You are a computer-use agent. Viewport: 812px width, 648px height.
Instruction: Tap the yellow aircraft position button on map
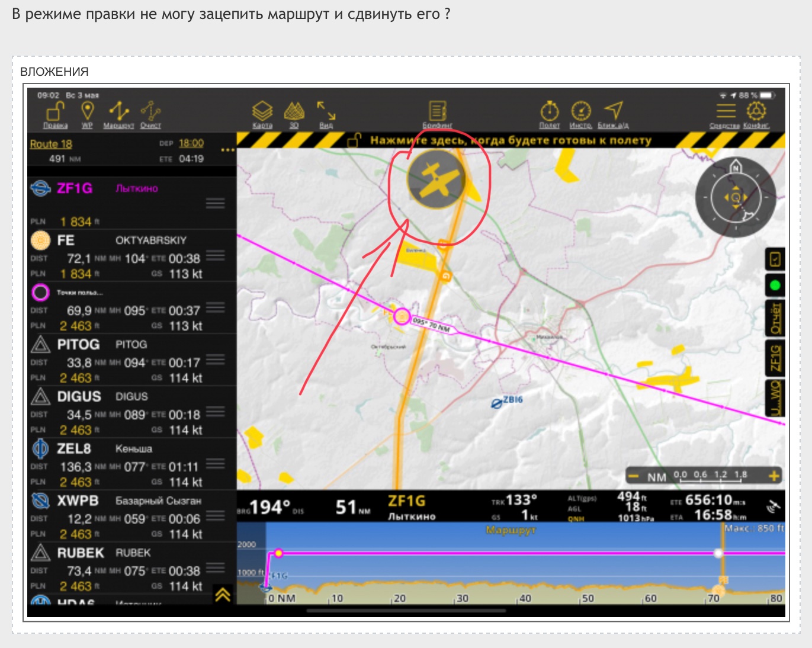(437, 178)
